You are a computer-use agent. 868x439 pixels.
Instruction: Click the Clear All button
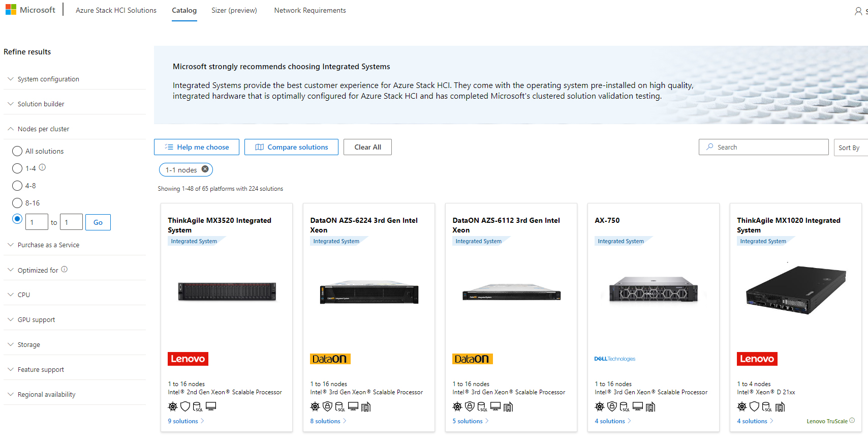tap(367, 147)
